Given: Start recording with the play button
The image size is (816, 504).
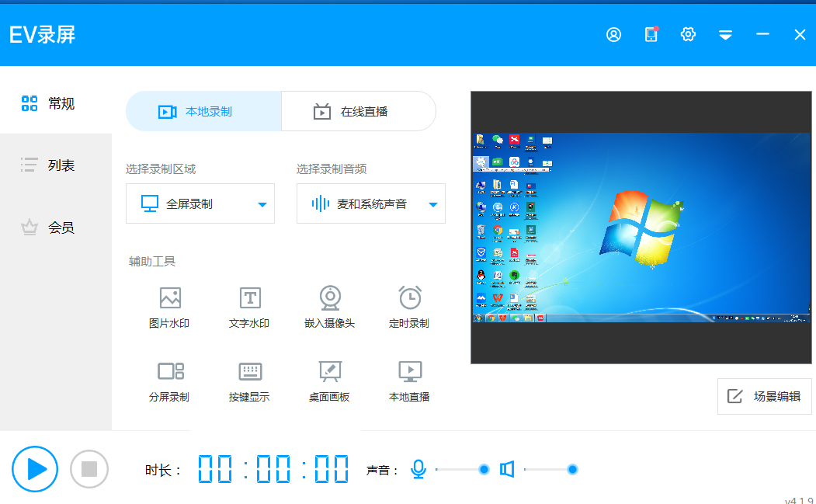Looking at the screenshot, I should coord(35,469).
